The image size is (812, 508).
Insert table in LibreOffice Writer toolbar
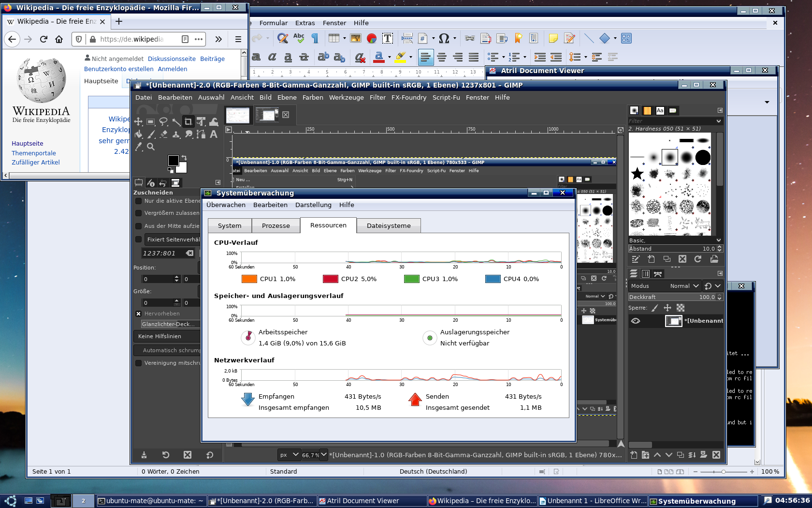[x=333, y=38]
